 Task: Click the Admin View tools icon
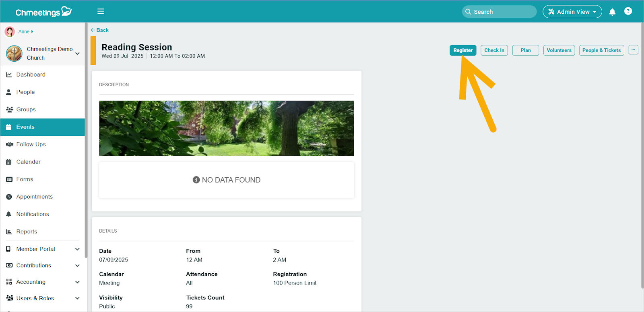point(551,12)
